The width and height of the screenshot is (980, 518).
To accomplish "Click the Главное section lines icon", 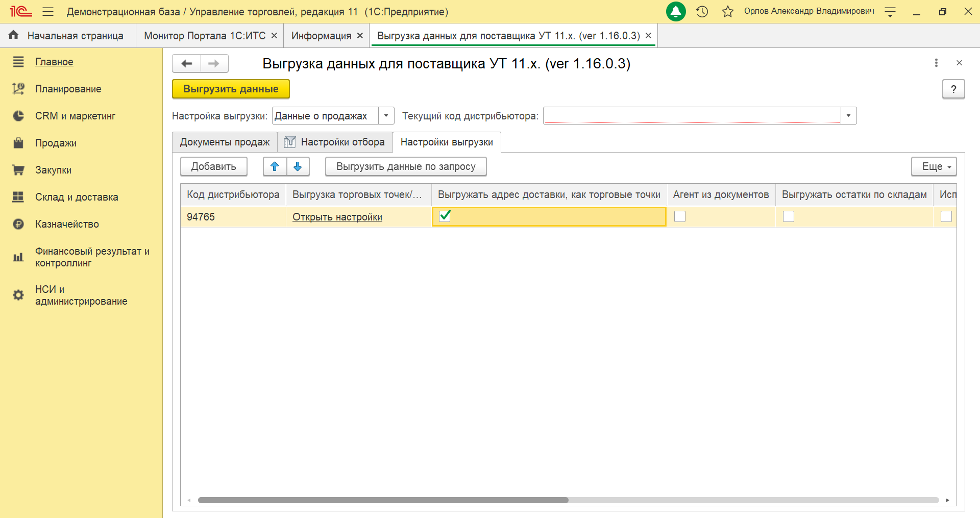I will (18, 62).
